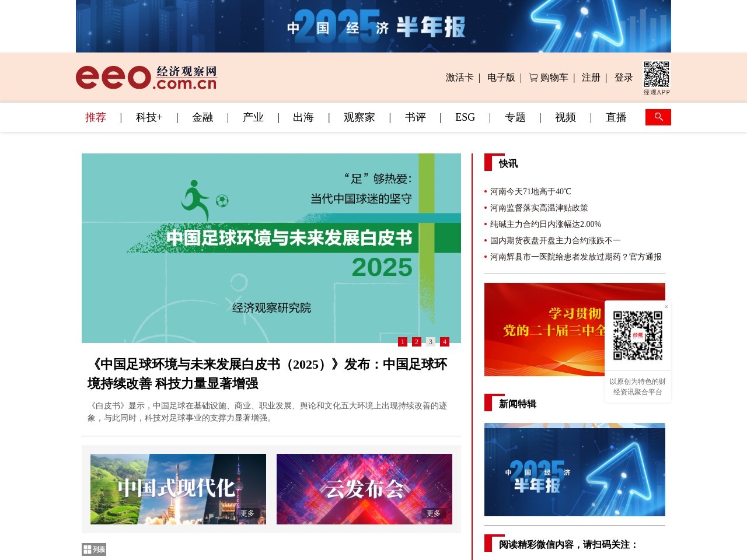
Task: Click the search magnifier icon
Action: 658,117
